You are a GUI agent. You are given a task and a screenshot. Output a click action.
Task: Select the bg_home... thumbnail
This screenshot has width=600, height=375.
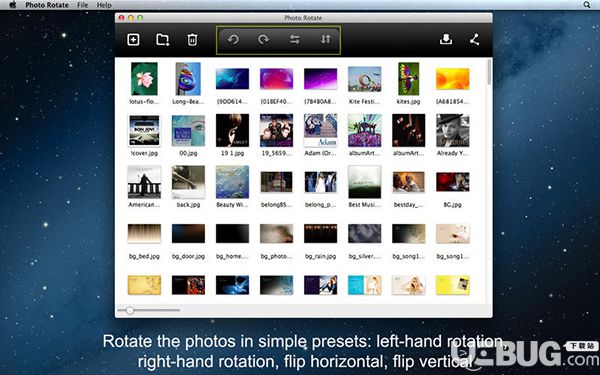pos(232,233)
